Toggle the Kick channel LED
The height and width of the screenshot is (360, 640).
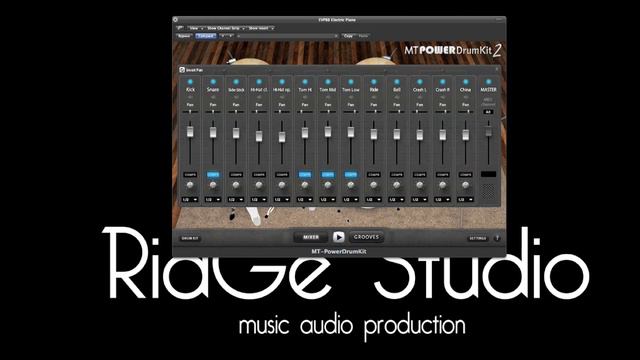pos(190,82)
